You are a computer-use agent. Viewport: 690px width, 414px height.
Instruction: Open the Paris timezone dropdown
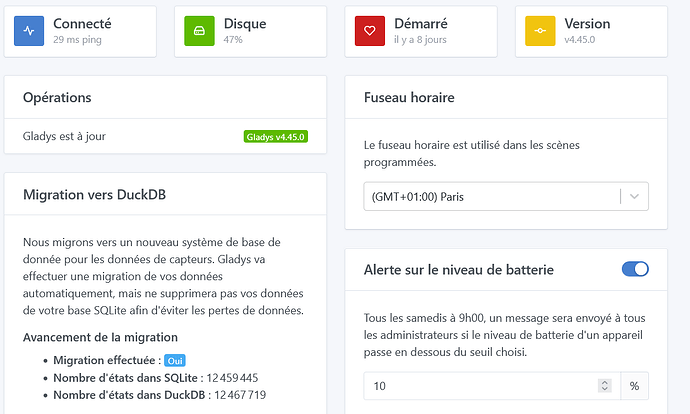point(506,196)
